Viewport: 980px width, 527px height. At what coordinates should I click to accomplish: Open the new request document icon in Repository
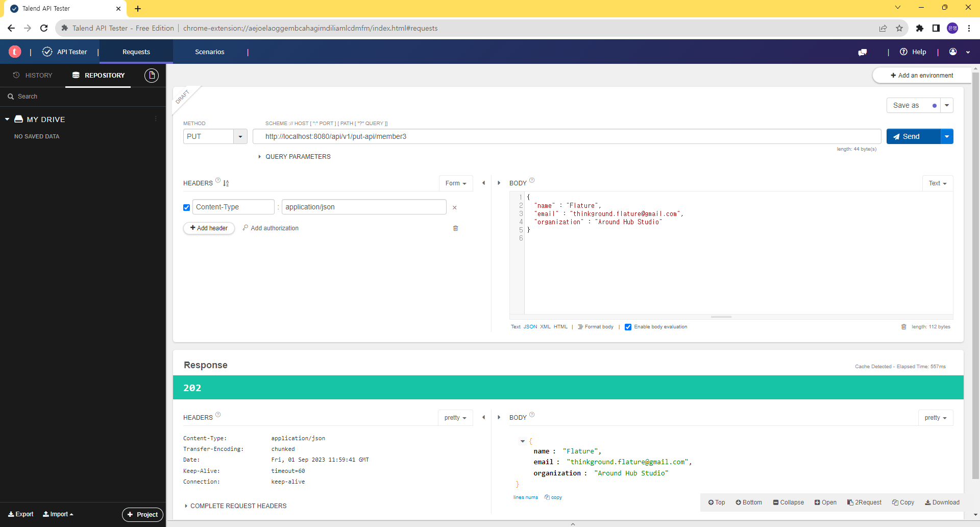pos(152,76)
